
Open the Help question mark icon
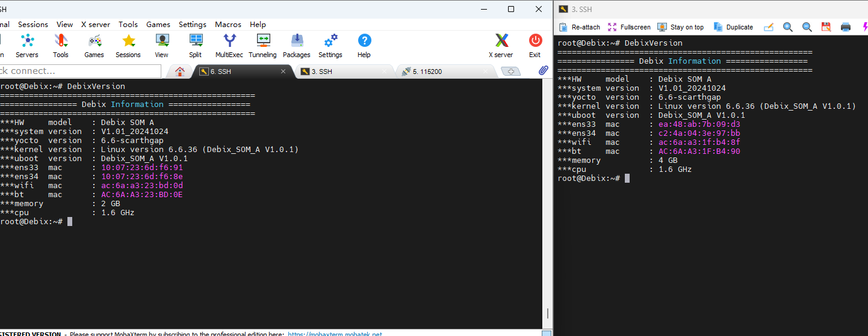364,46
